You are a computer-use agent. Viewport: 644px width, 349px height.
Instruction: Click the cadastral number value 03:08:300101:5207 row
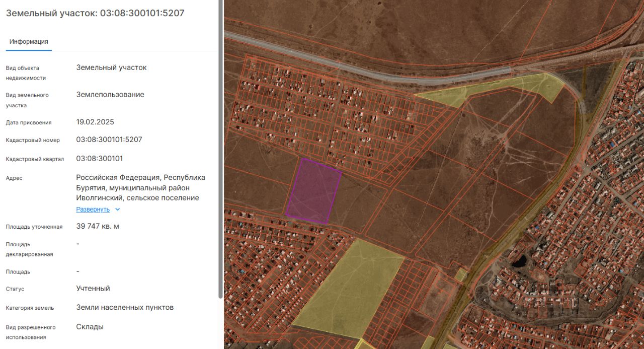click(109, 139)
